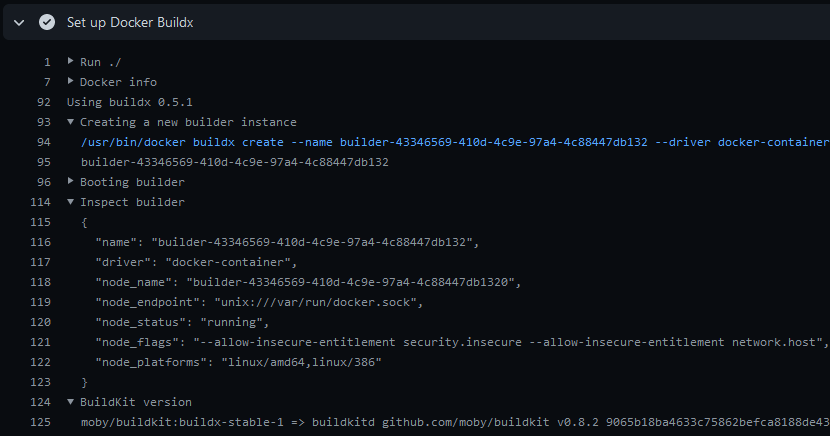Collapse the "Inspect builder" log group
830x436 pixels.
click(x=71, y=202)
